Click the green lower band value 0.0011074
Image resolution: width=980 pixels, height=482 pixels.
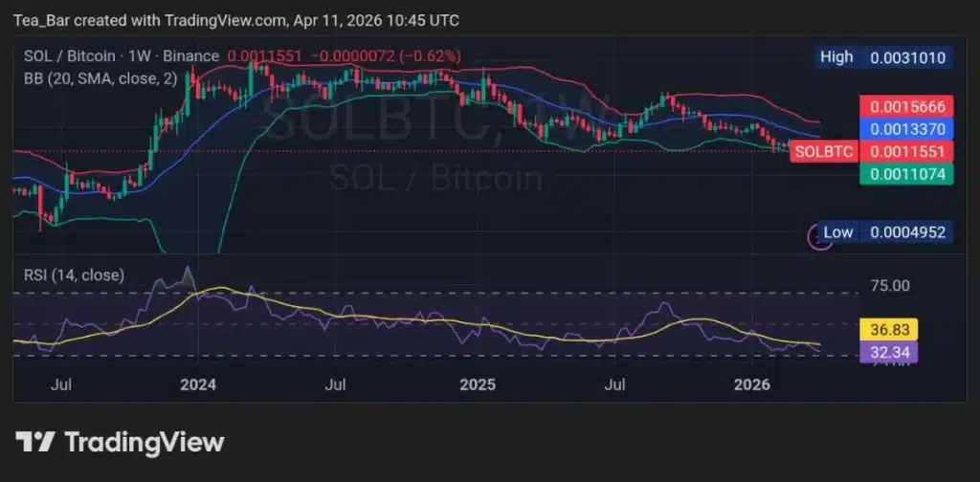click(x=907, y=173)
